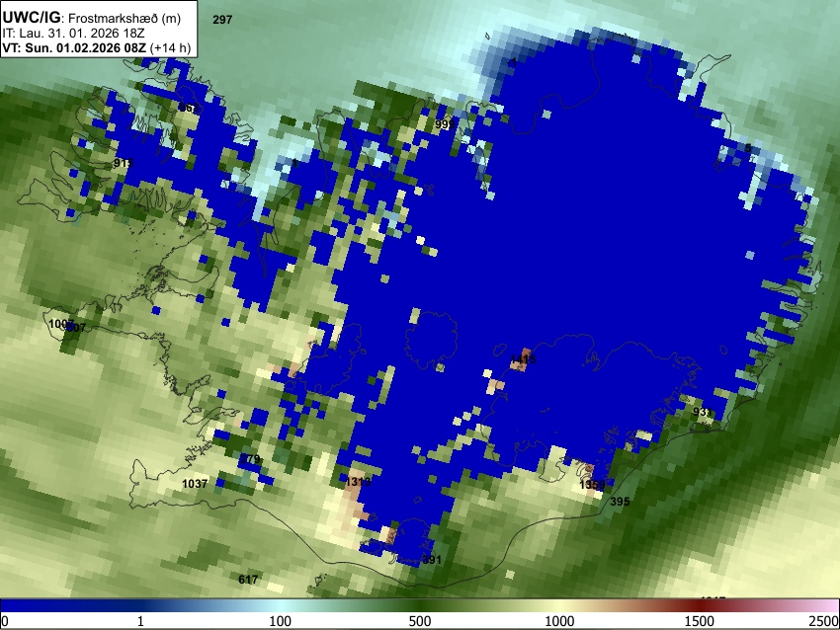Image resolution: width=840 pixels, height=630 pixels.
Task: Click the colour scale label '500'
Action: pyautogui.click(x=420, y=621)
